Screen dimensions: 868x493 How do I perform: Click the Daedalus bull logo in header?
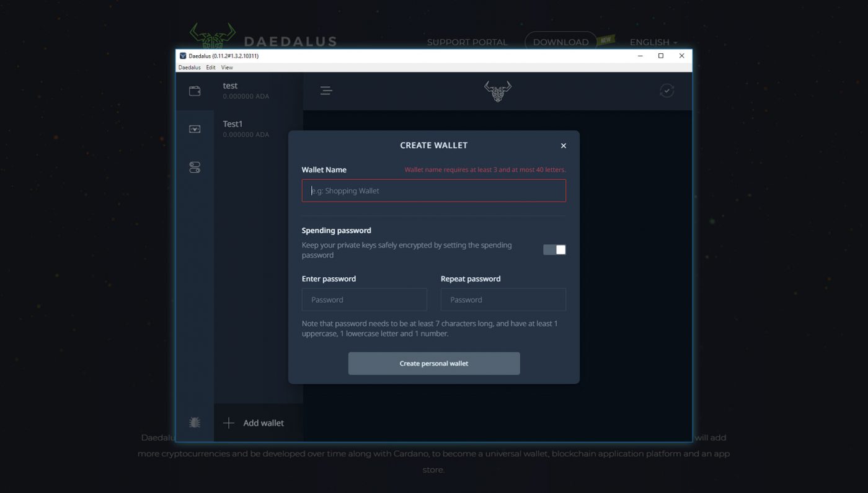497,91
